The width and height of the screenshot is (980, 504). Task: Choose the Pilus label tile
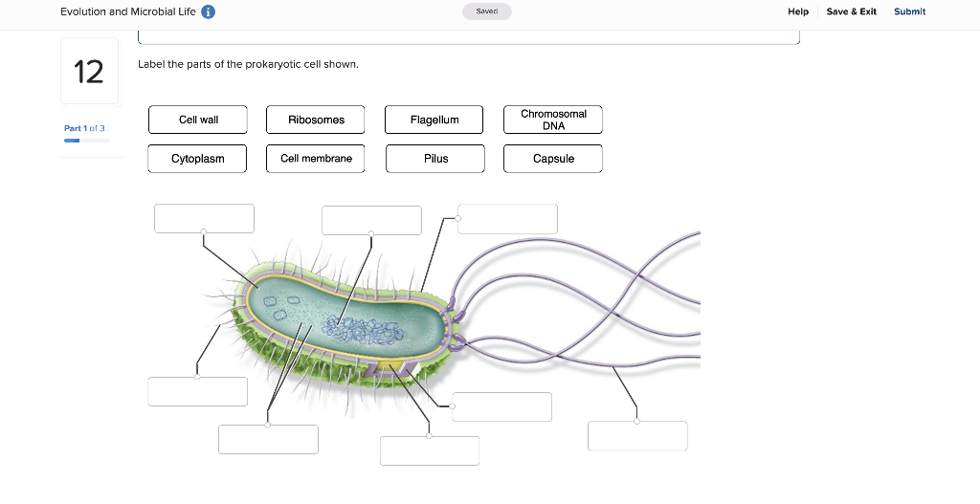click(x=435, y=159)
